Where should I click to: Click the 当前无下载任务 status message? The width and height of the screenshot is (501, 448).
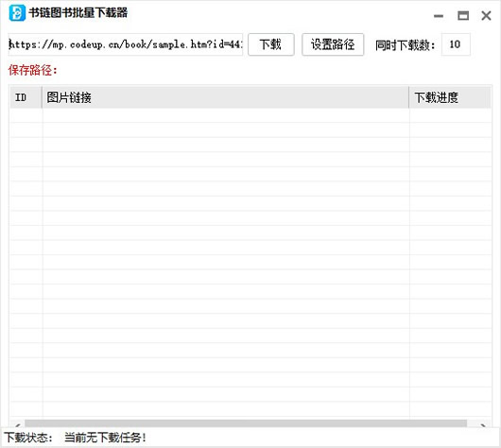106,438
